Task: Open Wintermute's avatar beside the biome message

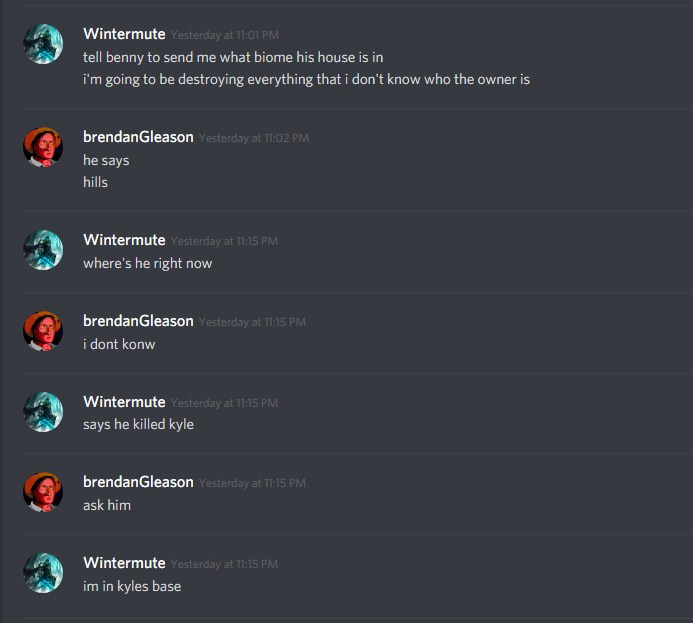Action: pos(43,44)
